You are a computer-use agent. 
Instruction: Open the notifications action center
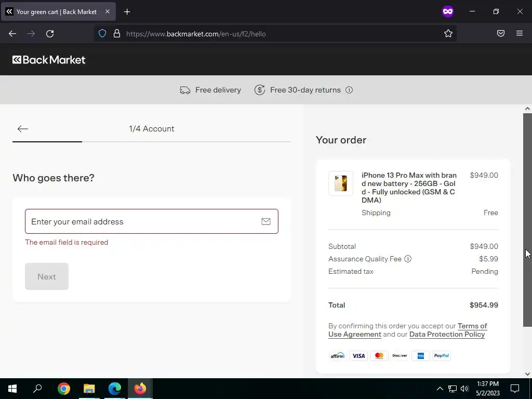(x=515, y=389)
